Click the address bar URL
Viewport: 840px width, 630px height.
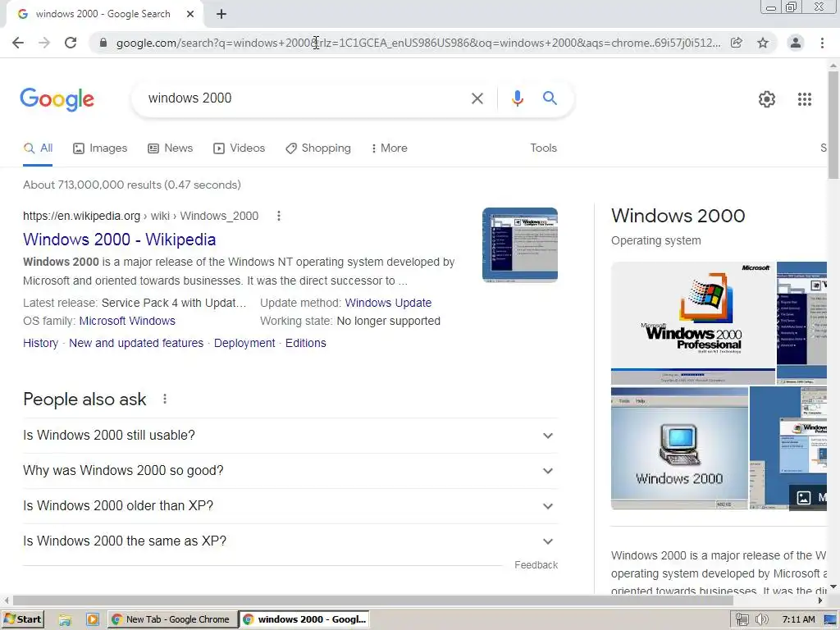point(418,43)
